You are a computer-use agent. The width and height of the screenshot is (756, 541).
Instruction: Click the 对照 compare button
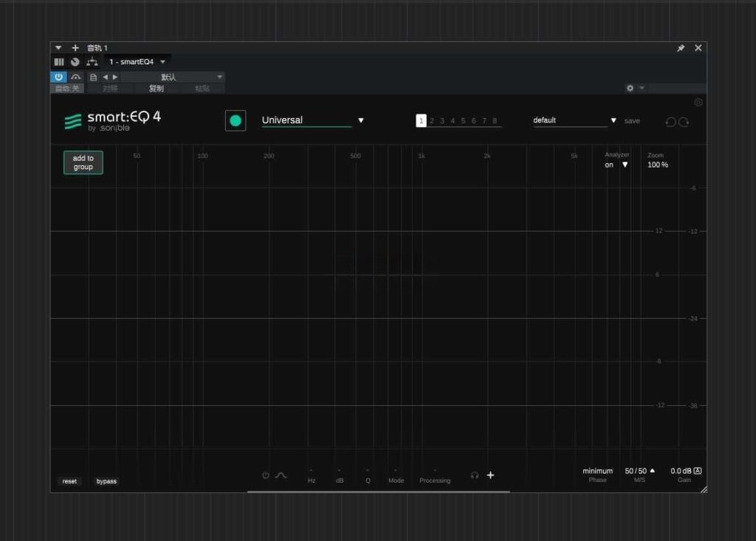[110, 89]
